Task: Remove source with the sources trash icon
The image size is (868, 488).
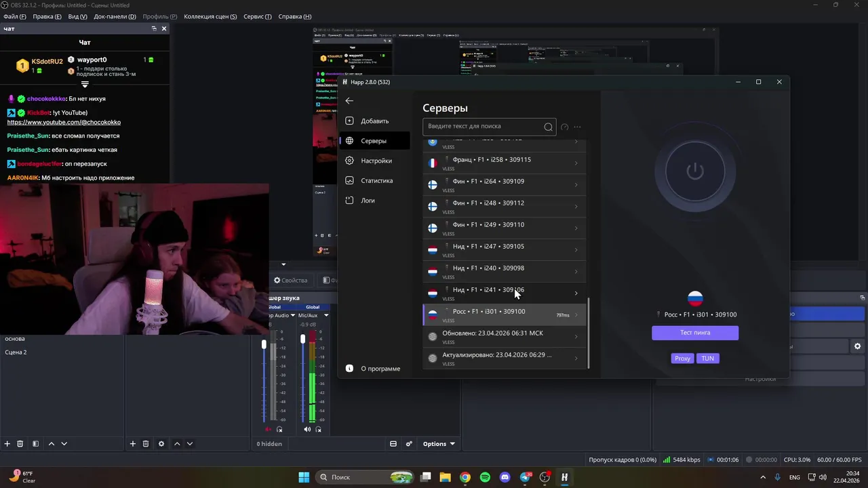Action: pos(146,444)
